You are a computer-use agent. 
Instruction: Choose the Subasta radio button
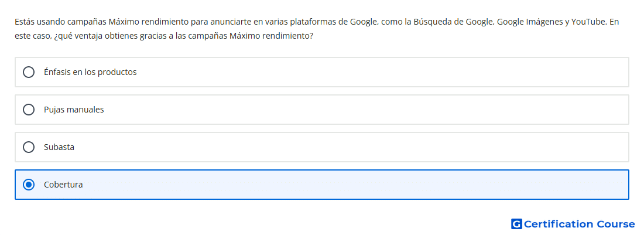pyautogui.click(x=29, y=147)
